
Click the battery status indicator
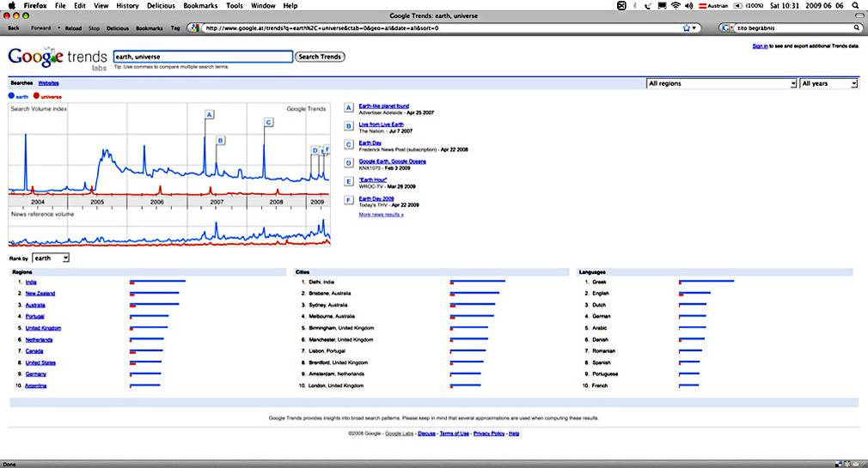pos(738,5)
